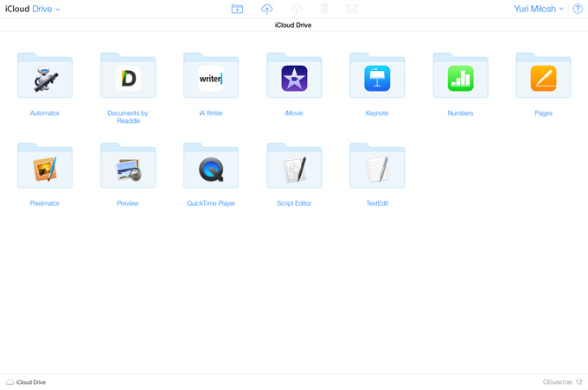The width and height of the screenshot is (588, 390).
Task: Open help via question mark icon
Action: (578, 9)
